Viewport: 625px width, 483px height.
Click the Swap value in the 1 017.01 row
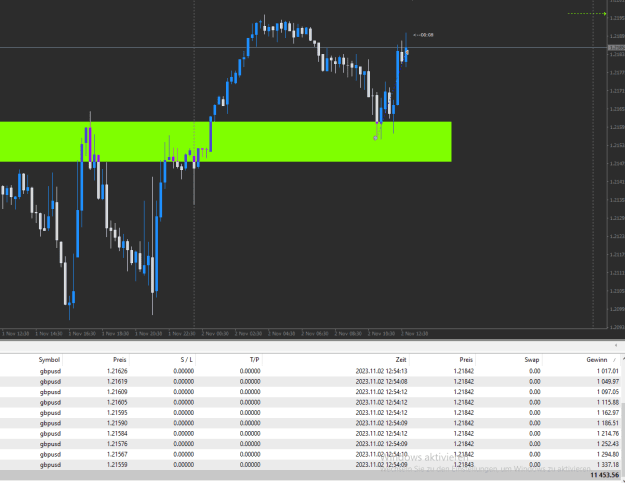535,371
